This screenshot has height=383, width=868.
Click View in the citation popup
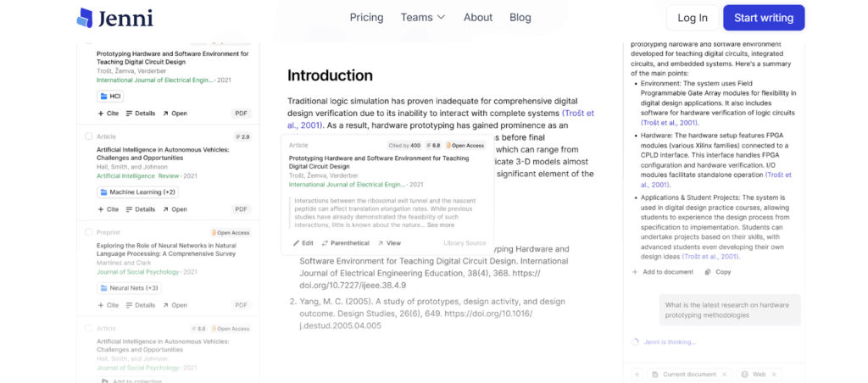pos(389,243)
